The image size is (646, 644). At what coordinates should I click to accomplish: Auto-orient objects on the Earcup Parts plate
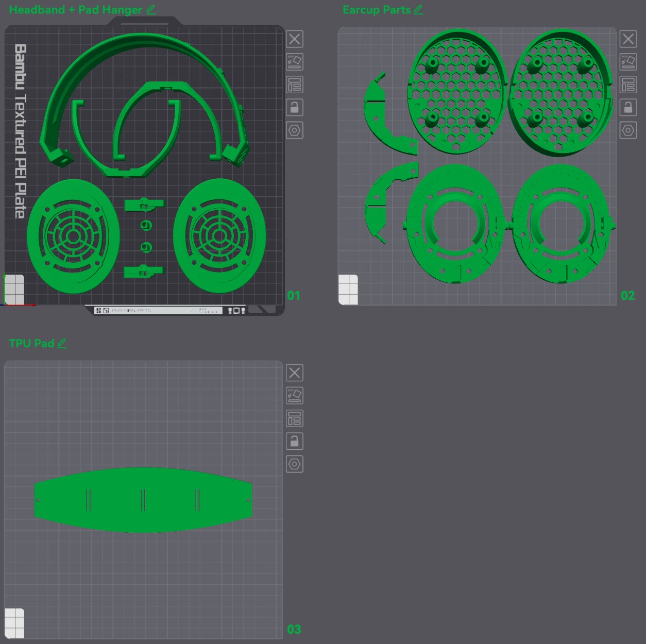point(628,62)
